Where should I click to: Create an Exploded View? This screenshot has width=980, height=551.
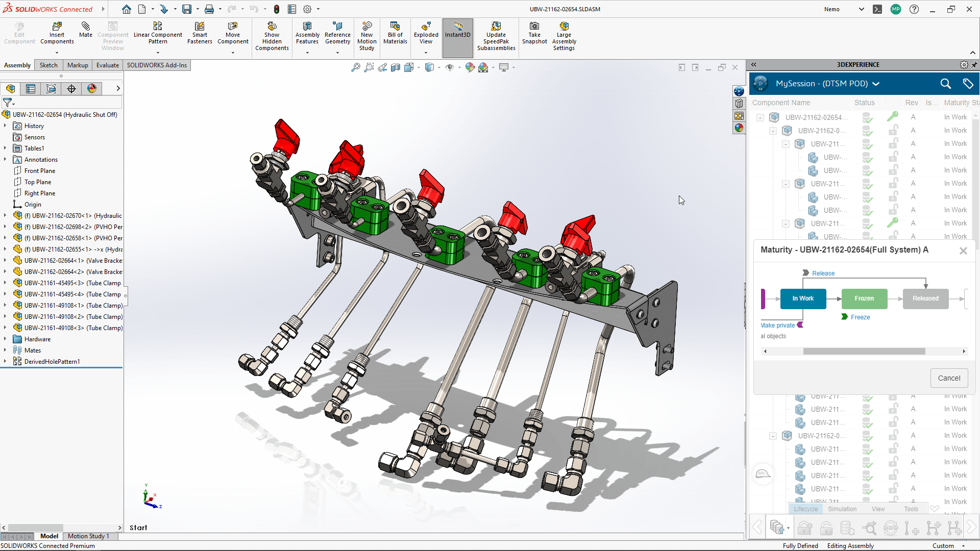coord(426,33)
